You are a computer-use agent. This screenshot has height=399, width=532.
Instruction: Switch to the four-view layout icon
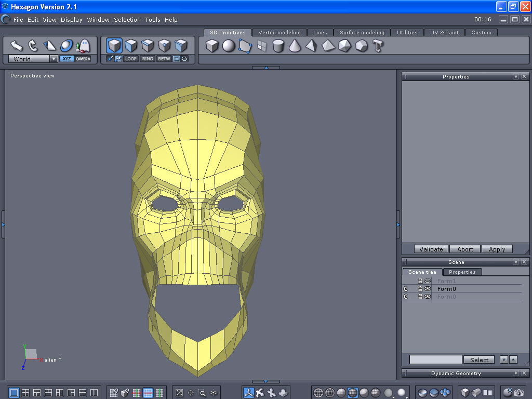click(25, 393)
